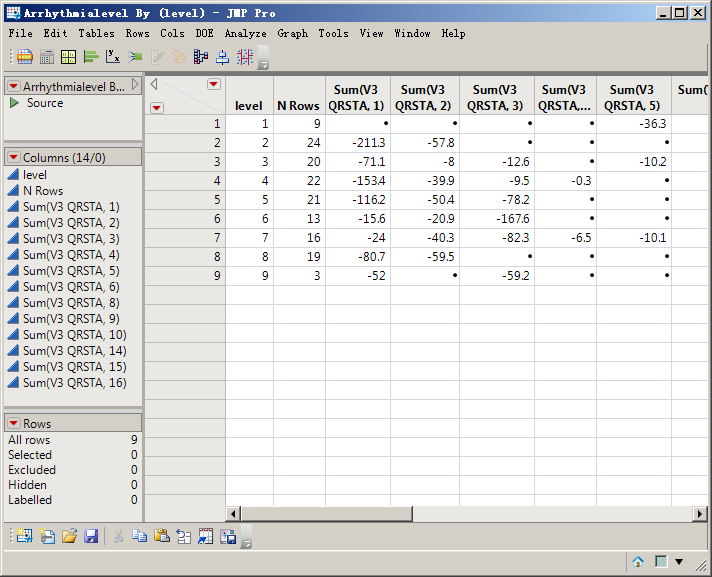
Task: Toggle the window checkbox in the status bar
Action: point(660,562)
